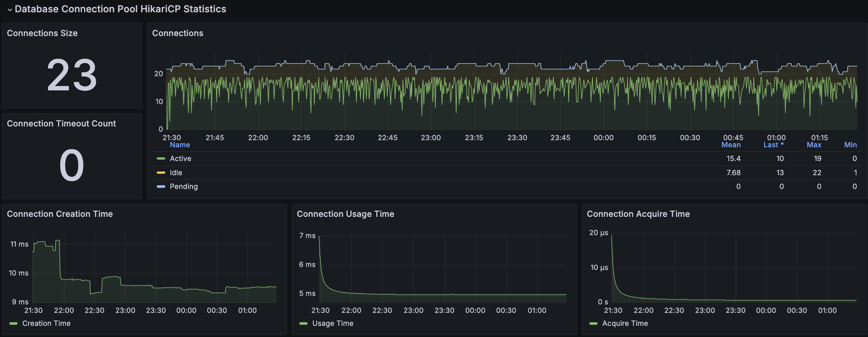
Task: Toggle the Pending series in Connections legend
Action: tap(184, 186)
